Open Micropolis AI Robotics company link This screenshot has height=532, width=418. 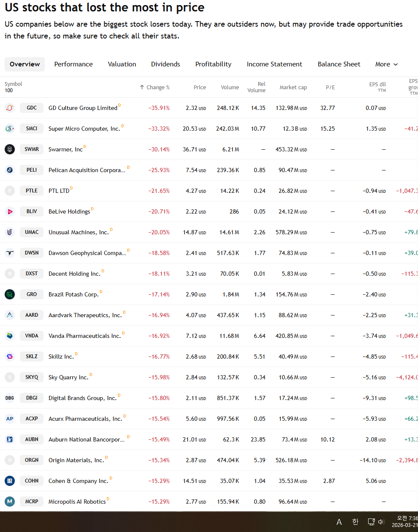pyautogui.click(x=77, y=502)
